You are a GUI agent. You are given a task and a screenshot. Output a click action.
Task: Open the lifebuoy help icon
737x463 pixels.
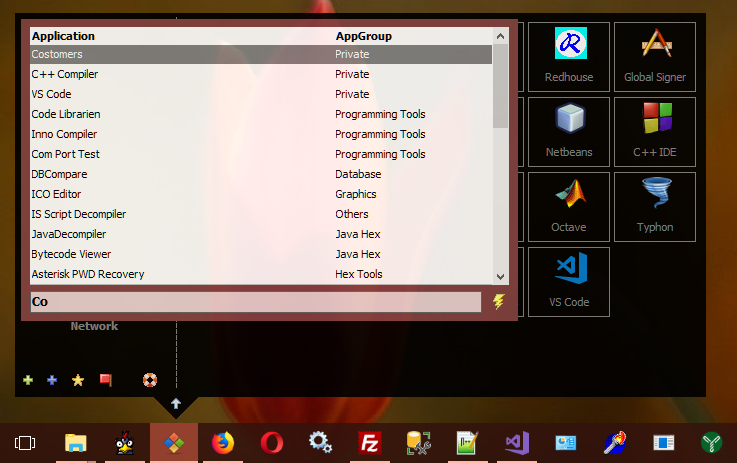pyautogui.click(x=150, y=380)
